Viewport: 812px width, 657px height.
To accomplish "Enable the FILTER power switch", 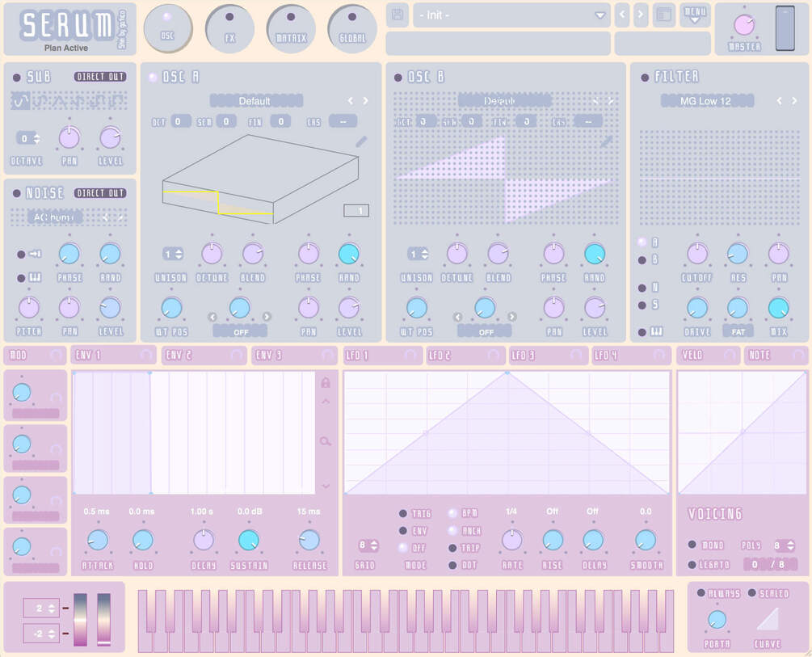I will point(645,78).
